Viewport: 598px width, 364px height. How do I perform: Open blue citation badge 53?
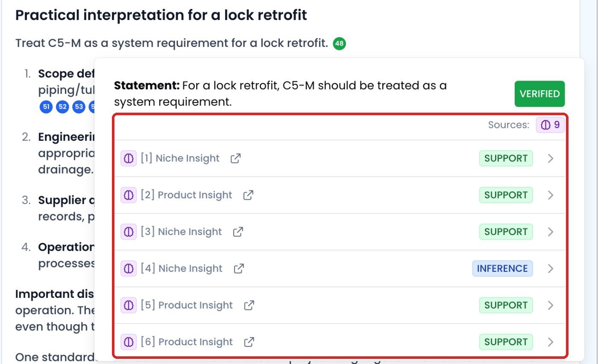79,107
